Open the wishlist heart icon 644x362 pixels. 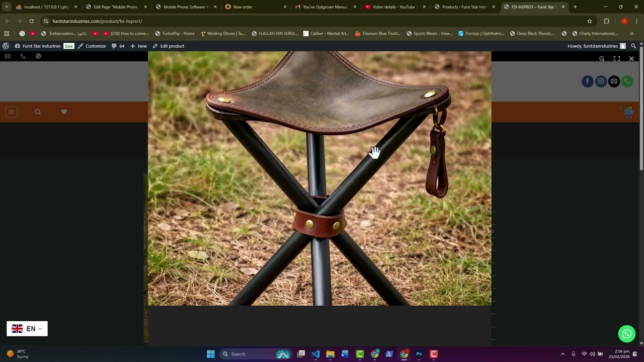(x=64, y=112)
